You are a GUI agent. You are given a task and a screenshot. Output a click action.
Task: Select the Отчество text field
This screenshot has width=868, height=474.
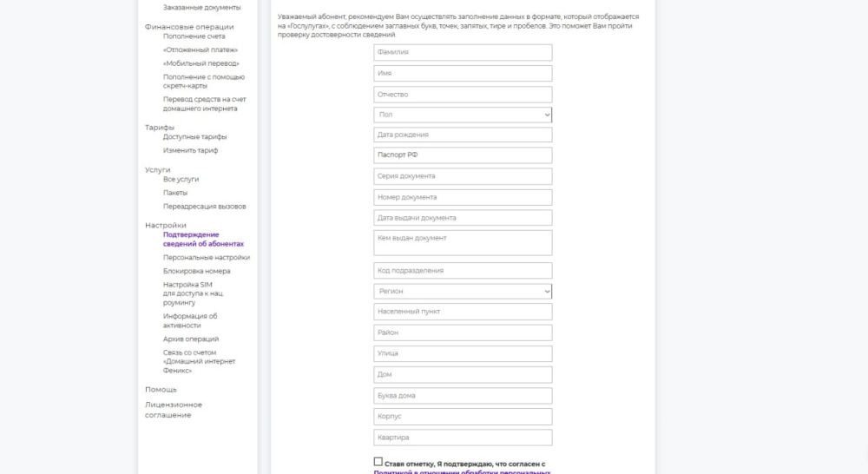tap(463, 94)
